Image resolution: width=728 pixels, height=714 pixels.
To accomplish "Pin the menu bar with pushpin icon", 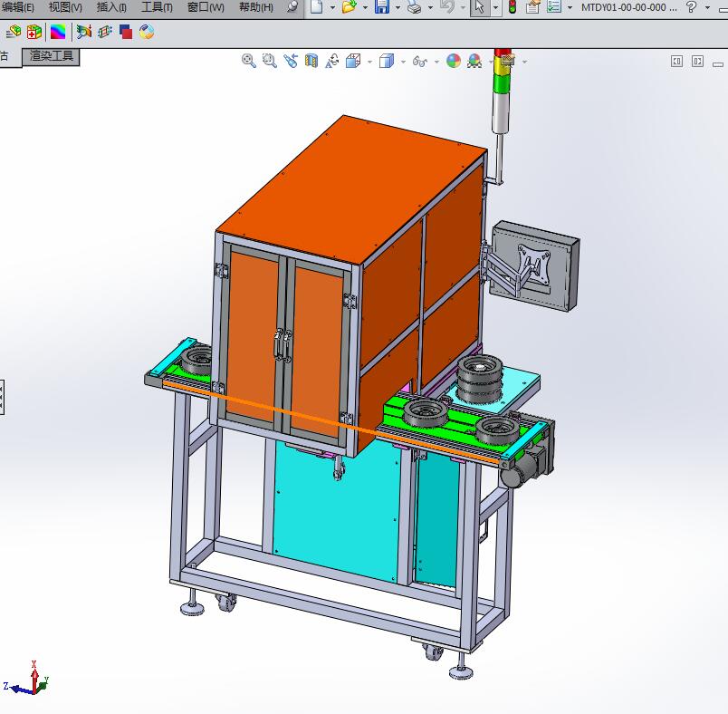I will tap(292, 6).
